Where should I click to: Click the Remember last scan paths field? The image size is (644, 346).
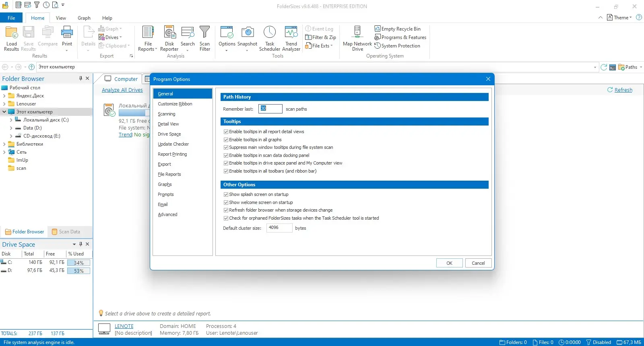(270, 109)
